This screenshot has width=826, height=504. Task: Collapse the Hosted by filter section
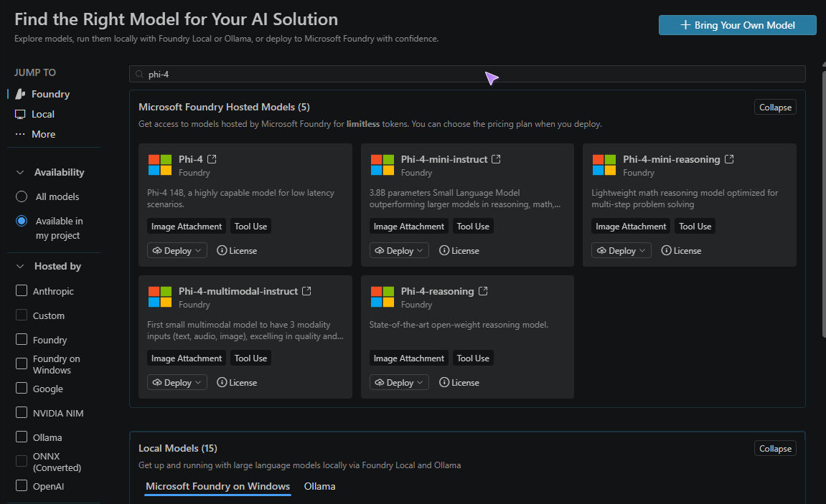click(x=20, y=266)
